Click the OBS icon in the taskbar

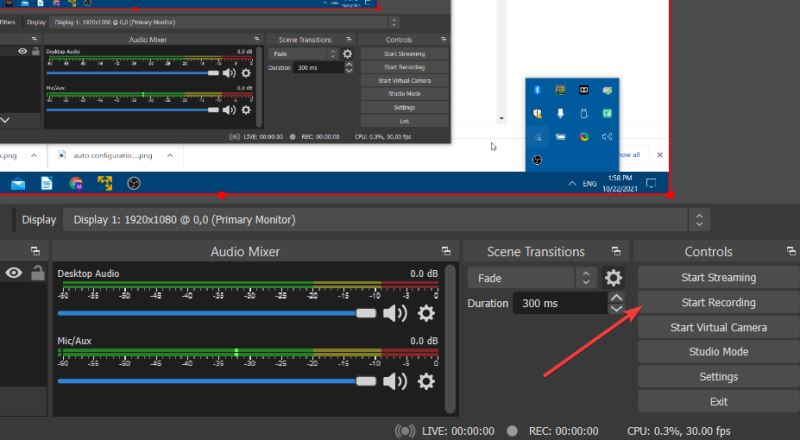(x=134, y=183)
